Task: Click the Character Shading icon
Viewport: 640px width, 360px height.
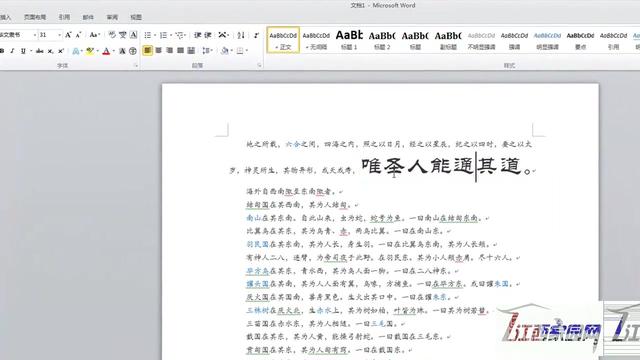Action: point(122,51)
